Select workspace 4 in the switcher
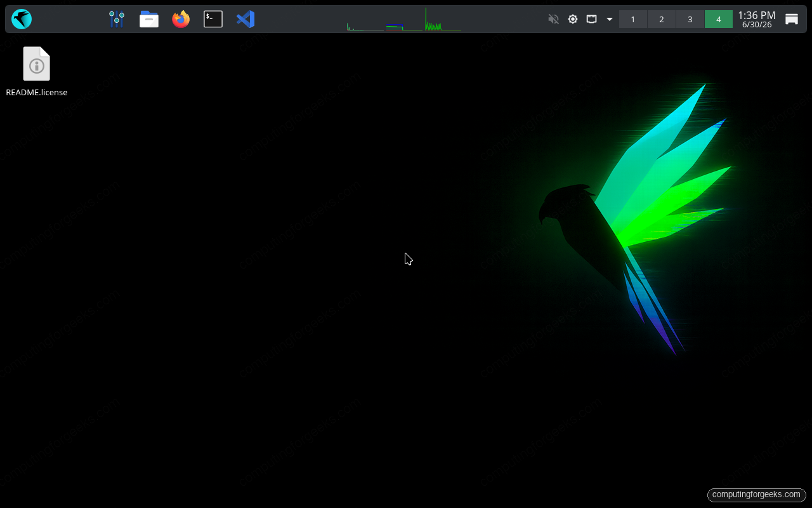 tap(719, 19)
